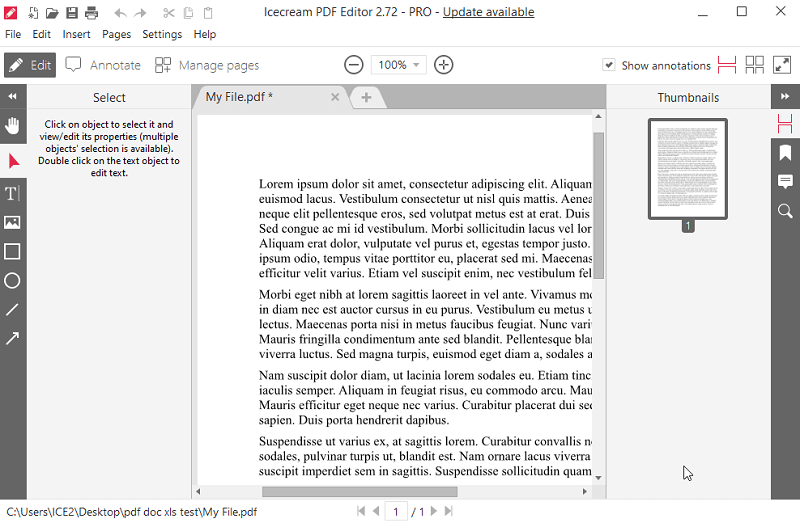Click the Update available link
This screenshot has width=800, height=523.
(x=488, y=12)
